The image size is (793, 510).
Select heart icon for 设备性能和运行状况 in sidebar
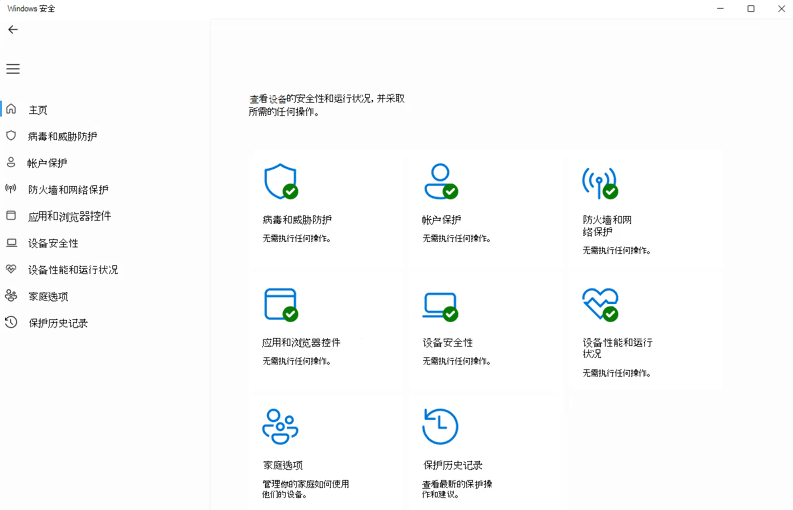(x=11, y=269)
